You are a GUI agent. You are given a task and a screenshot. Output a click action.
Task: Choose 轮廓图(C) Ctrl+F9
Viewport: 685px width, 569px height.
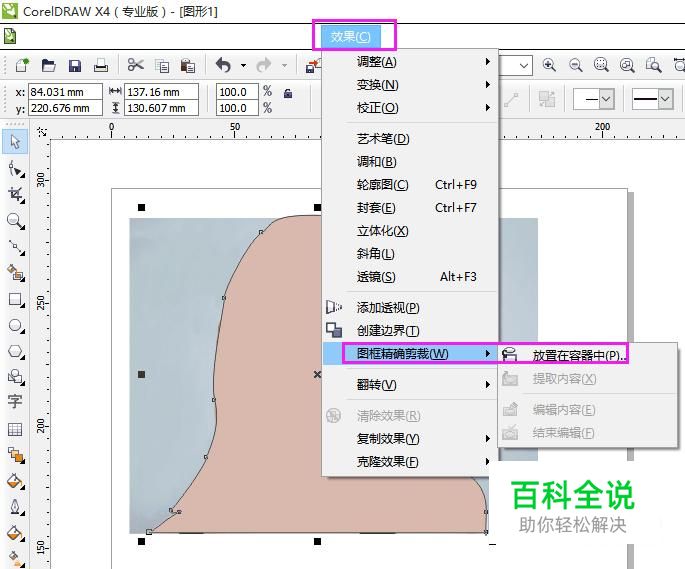pos(409,185)
